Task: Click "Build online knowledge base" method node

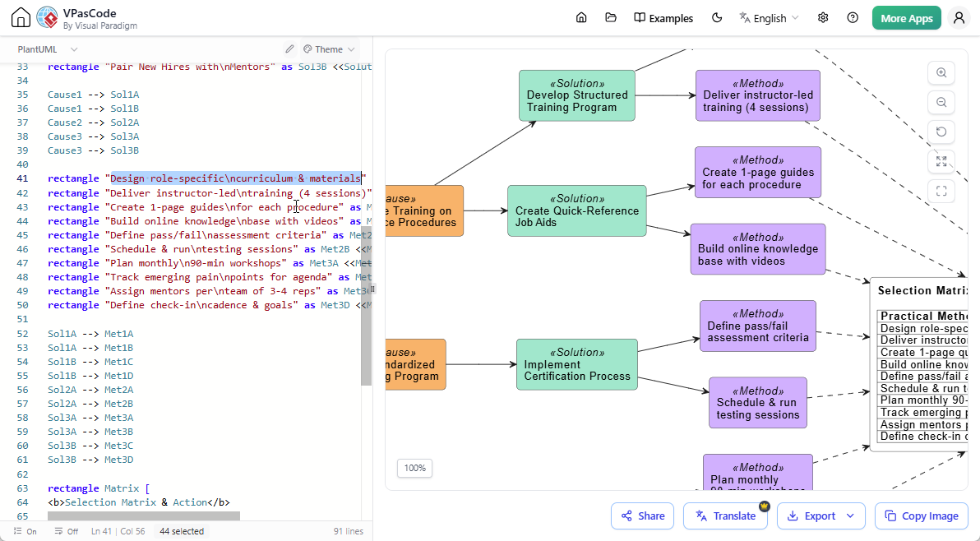Action: (x=757, y=249)
